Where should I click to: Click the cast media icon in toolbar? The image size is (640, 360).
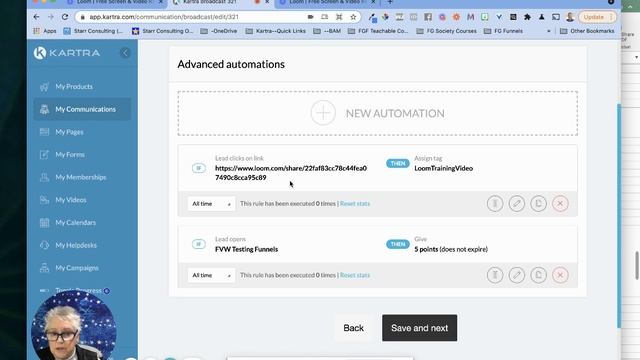point(556,17)
